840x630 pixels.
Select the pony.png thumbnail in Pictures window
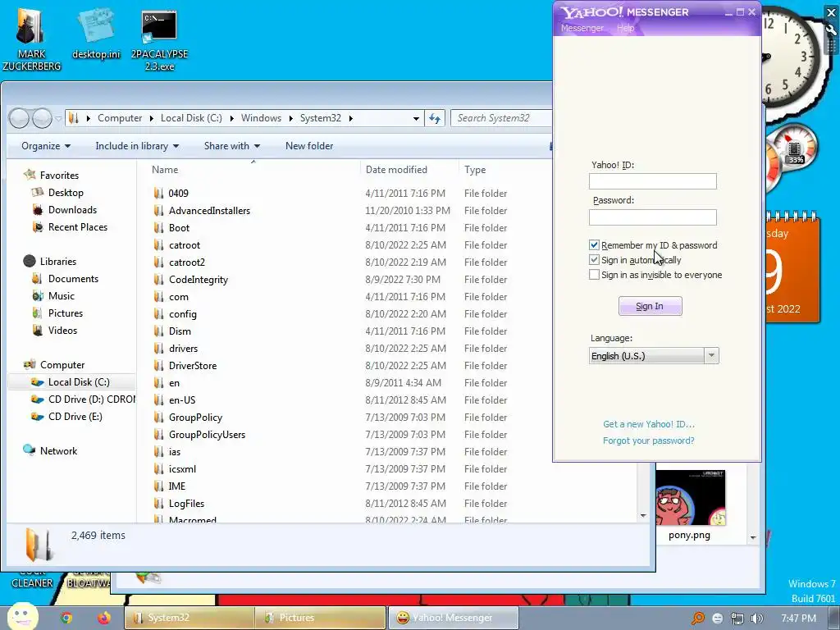(691, 498)
